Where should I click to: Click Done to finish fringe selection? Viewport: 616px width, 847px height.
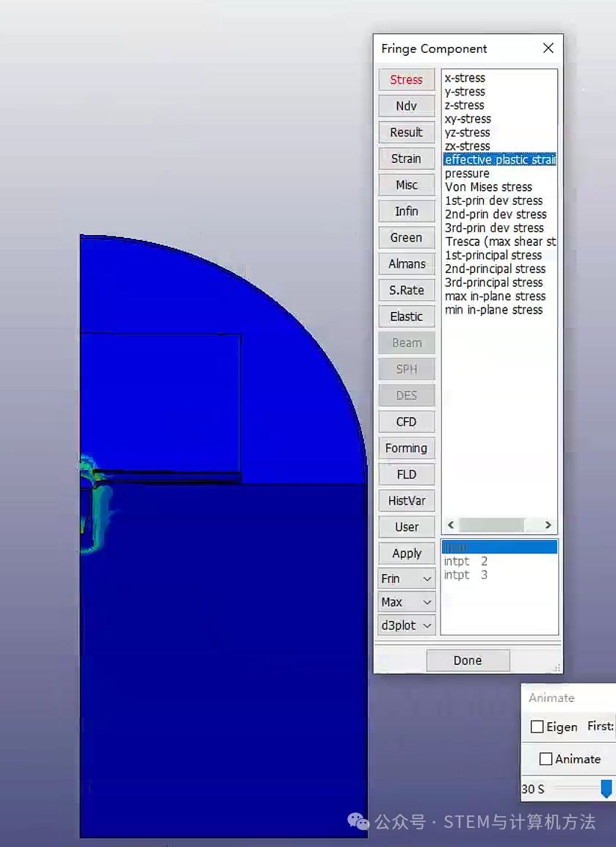[x=467, y=661]
